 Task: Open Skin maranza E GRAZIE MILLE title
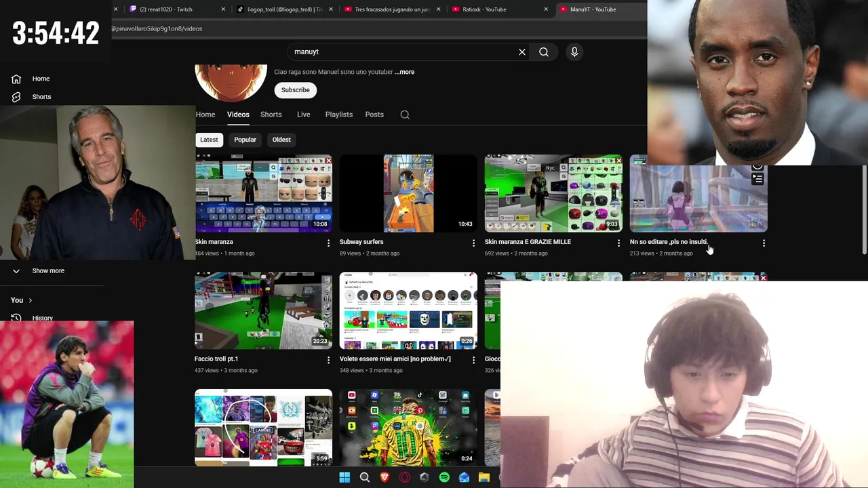click(x=528, y=242)
